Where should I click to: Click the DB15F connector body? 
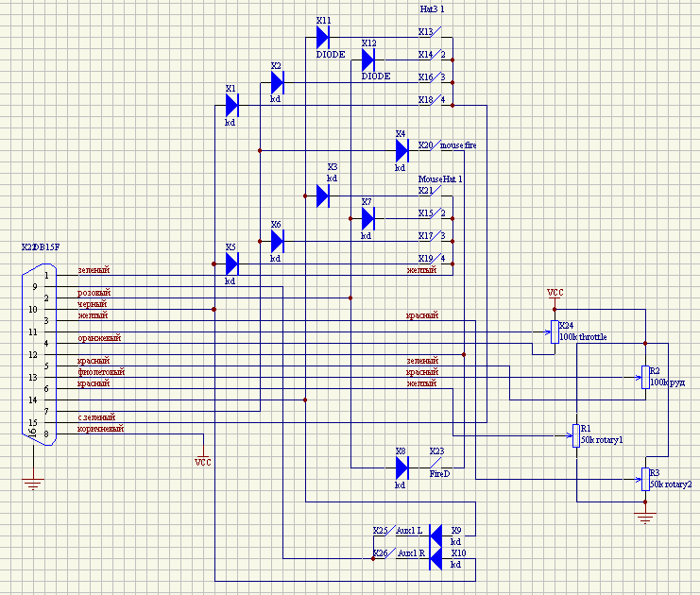point(40,355)
